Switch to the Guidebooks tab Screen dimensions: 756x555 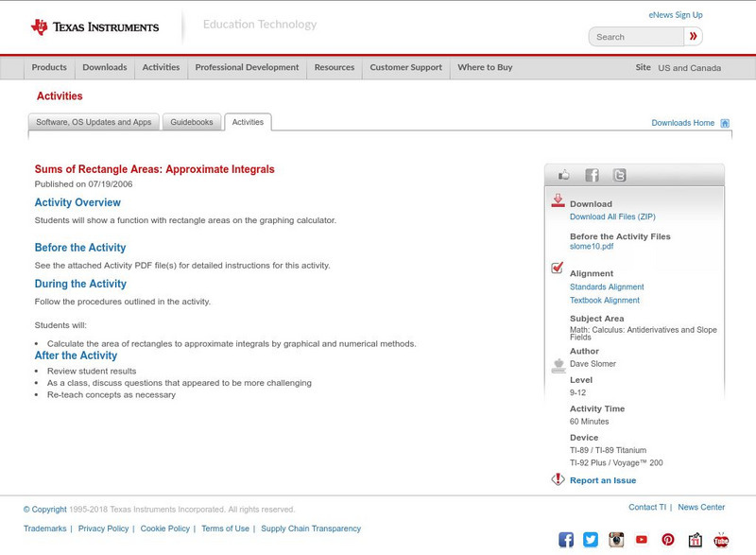tap(192, 122)
